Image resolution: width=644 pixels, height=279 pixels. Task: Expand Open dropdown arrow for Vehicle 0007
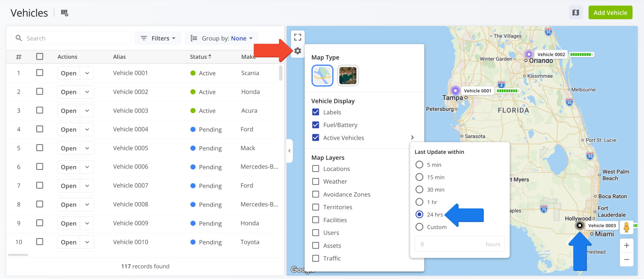pos(87,186)
